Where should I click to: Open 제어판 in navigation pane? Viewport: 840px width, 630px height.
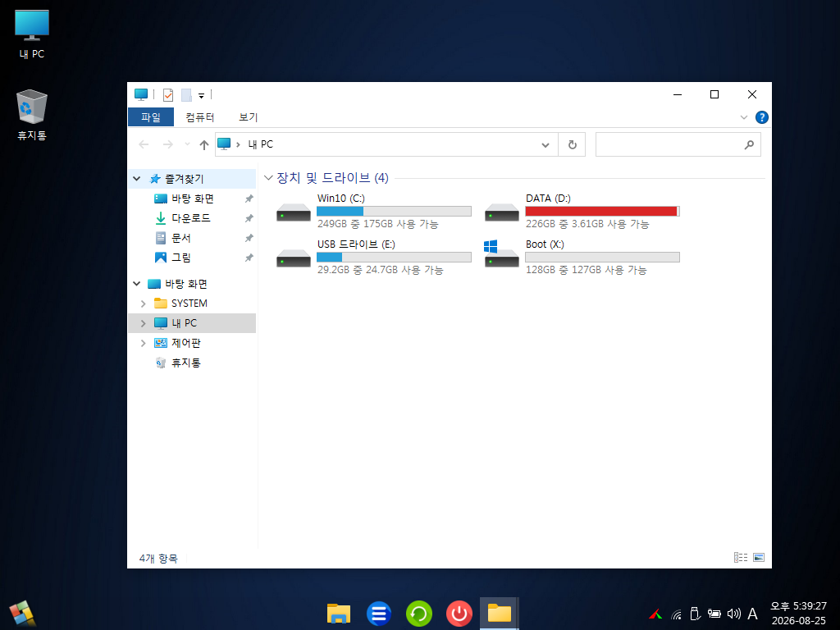point(185,343)
